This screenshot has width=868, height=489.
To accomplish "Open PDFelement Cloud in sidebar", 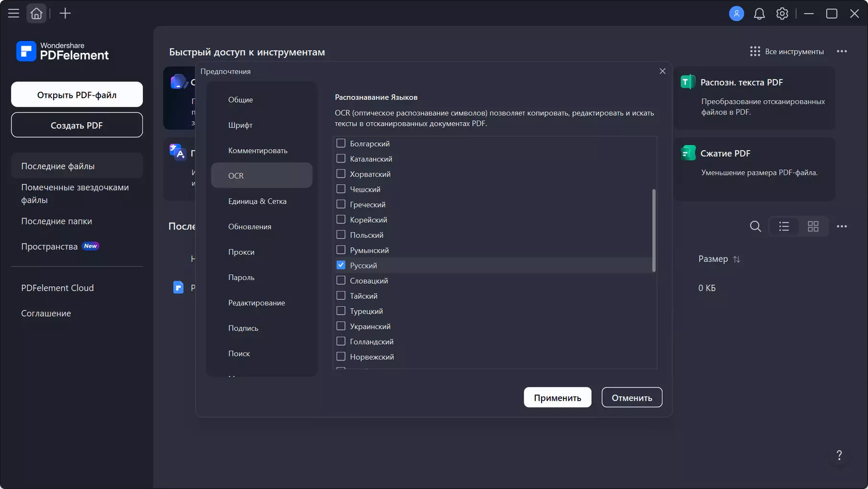I will point(77,288).
